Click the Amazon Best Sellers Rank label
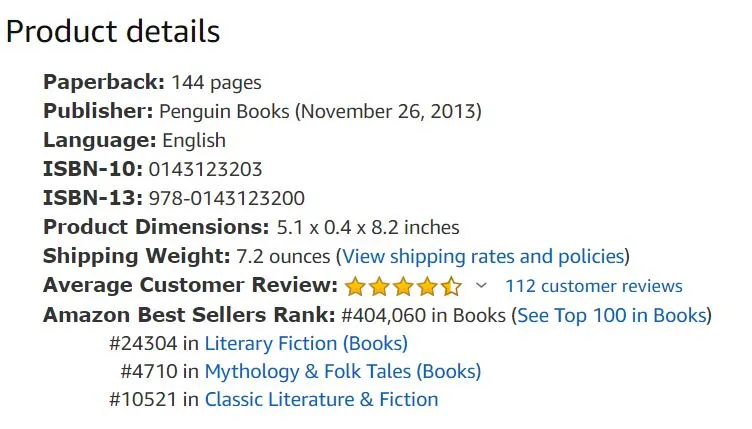Screen dimensions: 752x429 (x=189, y=315)
